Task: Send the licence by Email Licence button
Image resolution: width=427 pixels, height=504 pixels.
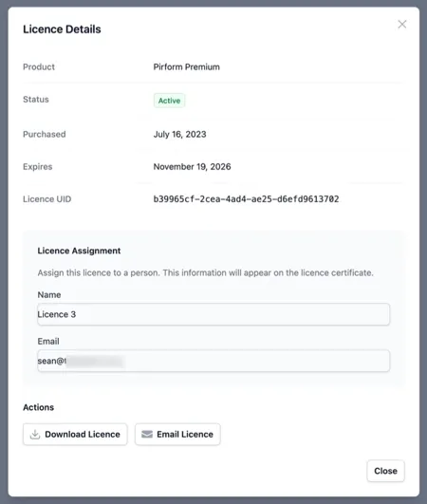Action: (x=177, y=435)
